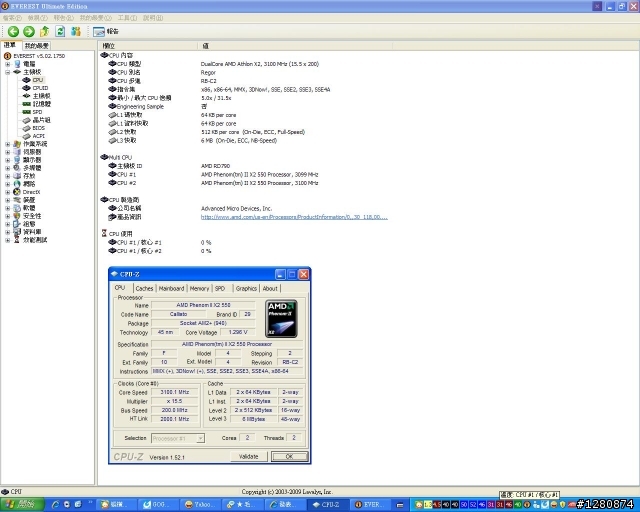Select the BIOS item in the tree
The height and width of the screenshot is (512, 640).
(x=39, y=128)
